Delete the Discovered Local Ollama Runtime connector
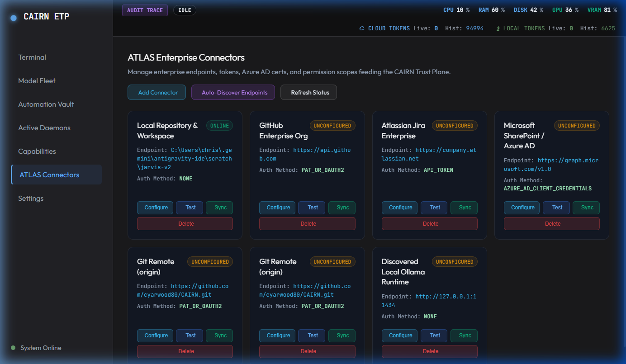Viewport: 626px width, 364px height. [430, 351]
